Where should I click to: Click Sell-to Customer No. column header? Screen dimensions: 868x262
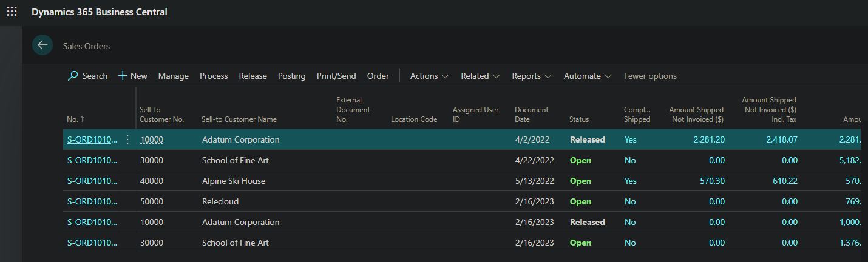pos(162,115)
